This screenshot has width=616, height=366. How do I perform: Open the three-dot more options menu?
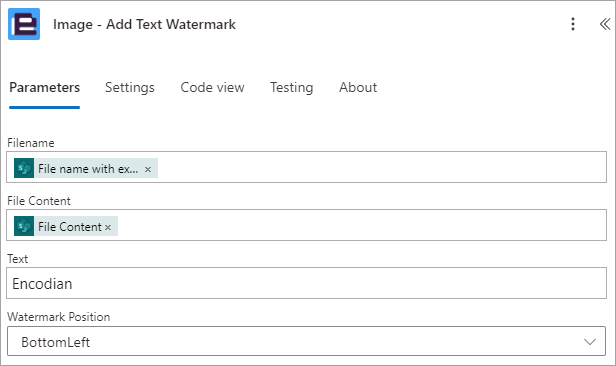[573, 24]
